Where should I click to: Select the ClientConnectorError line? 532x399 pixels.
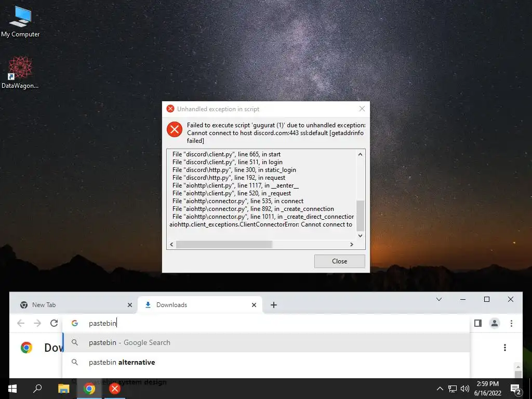tap(261, 224)
